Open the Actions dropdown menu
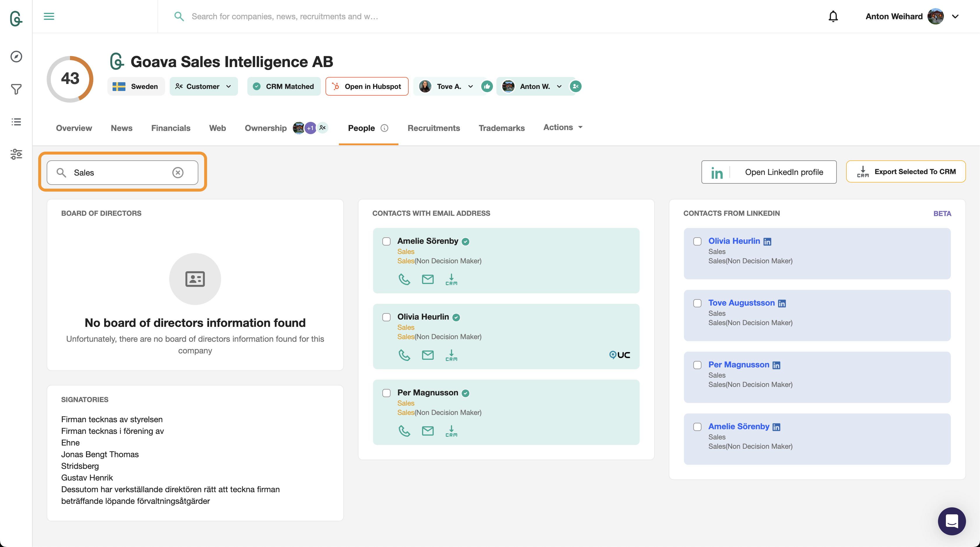Viewport: 980px width, 547px height. point(563,127)
